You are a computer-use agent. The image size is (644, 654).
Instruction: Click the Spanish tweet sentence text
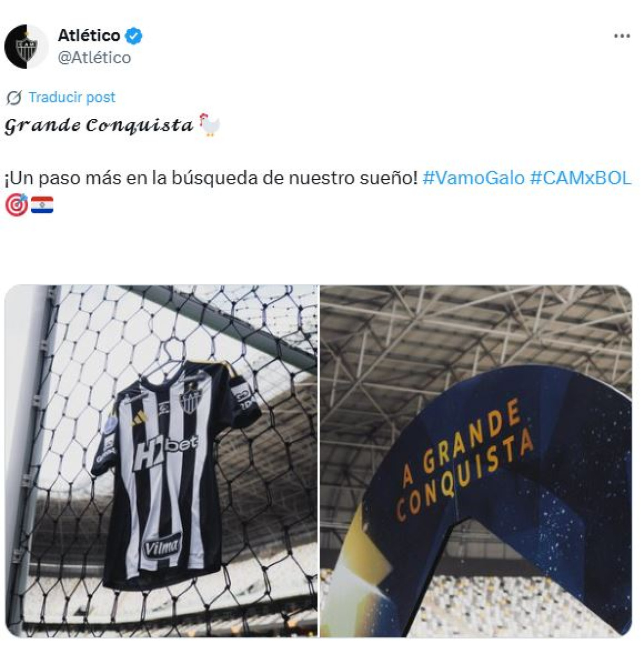pyautogui.click(x=211, y=178)
